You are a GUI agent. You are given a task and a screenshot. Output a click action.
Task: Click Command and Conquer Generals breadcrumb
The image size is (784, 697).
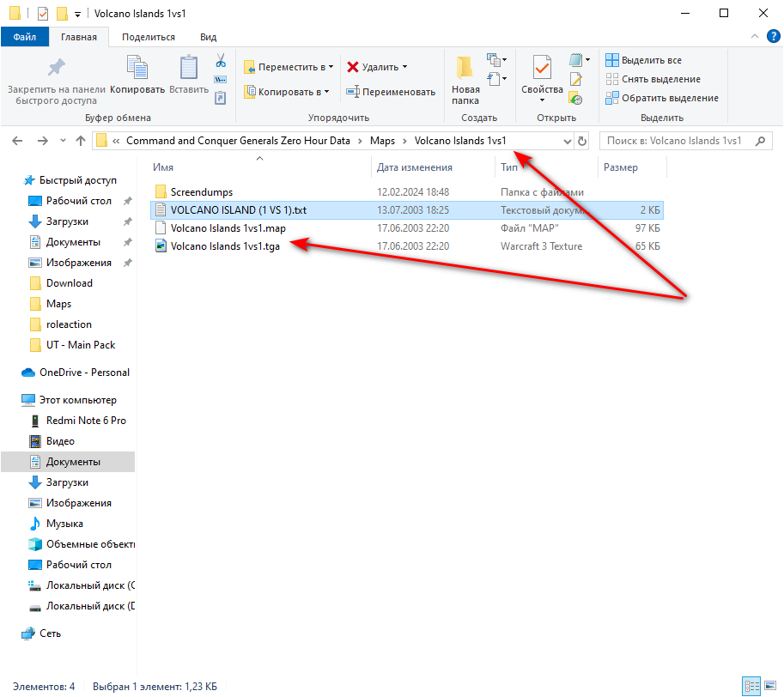[x=238, y=141]
